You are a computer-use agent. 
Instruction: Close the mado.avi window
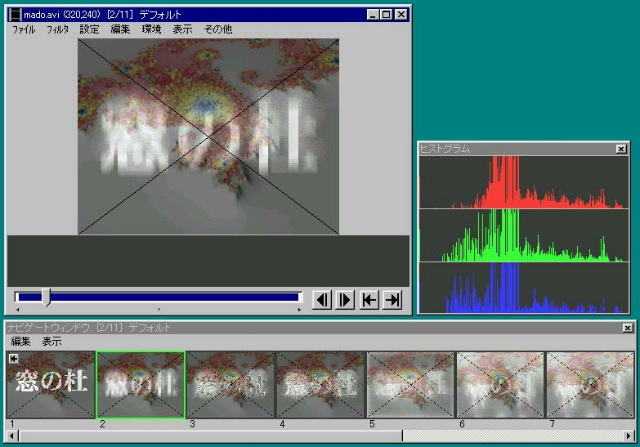401,15
